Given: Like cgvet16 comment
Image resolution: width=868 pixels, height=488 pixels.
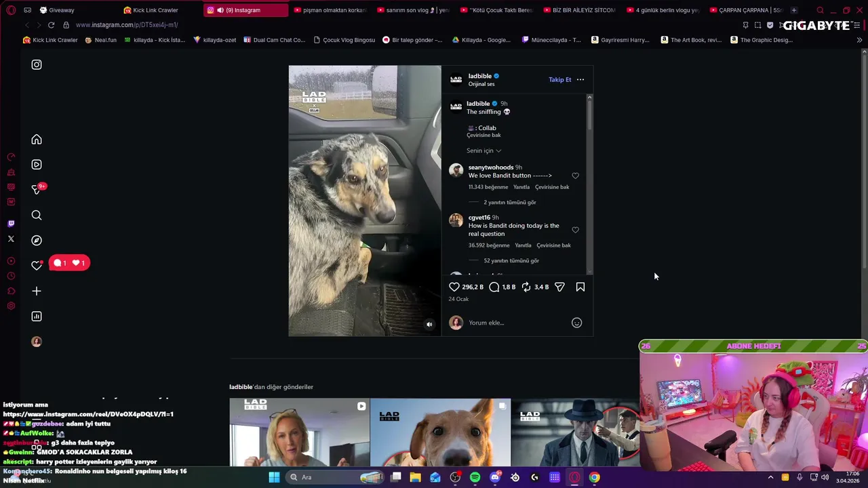Looking at the screenshot, I should click(575, 230).
